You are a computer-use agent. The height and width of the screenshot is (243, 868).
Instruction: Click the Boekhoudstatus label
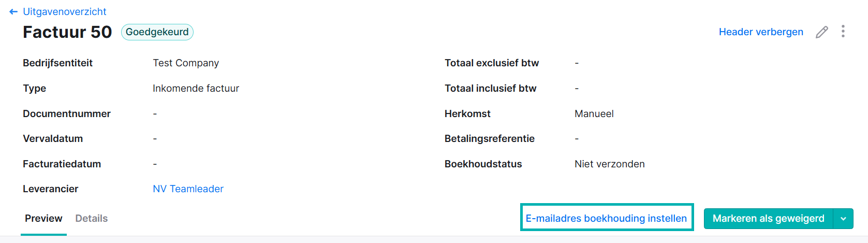click(483, 164)
